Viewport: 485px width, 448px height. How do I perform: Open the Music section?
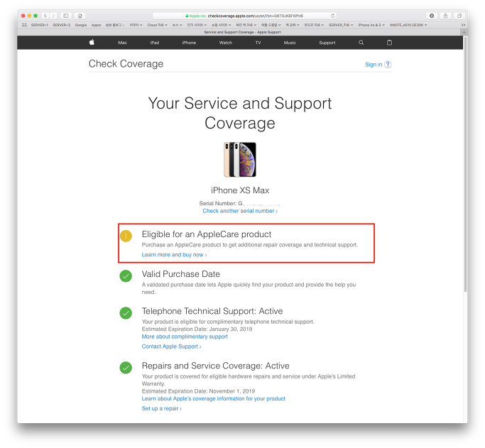click(290, 43)
